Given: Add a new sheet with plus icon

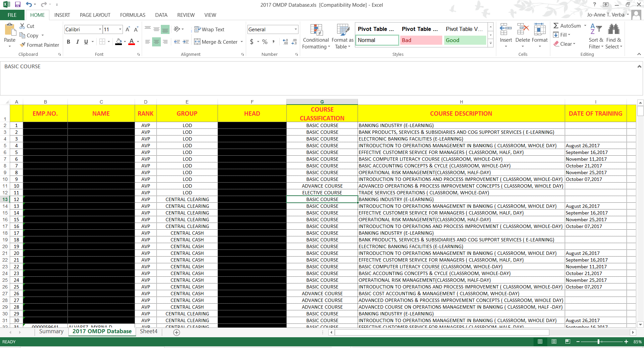Looking at the screenshot, I should click(177, 332).
